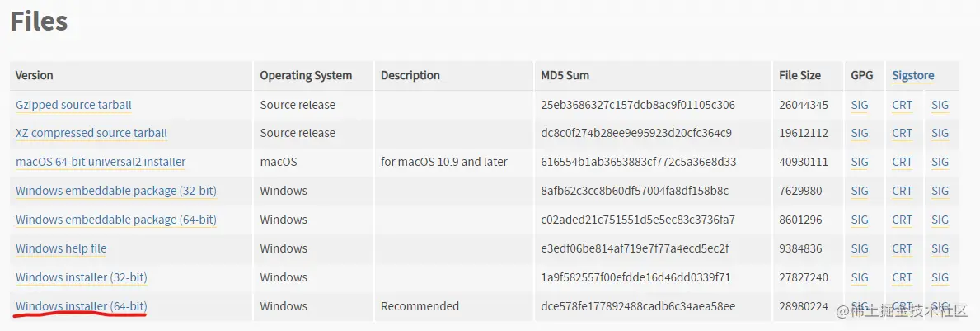Click the Files section heading
Image resolution: width=980 pixels, height=331 pixels.
pos(39,21)
